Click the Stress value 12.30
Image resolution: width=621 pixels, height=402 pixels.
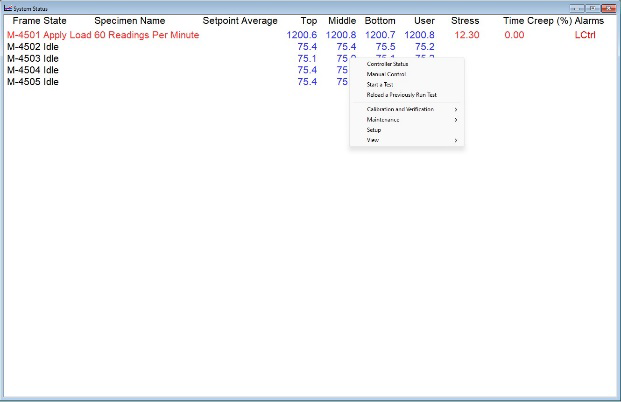click(467, 35)
